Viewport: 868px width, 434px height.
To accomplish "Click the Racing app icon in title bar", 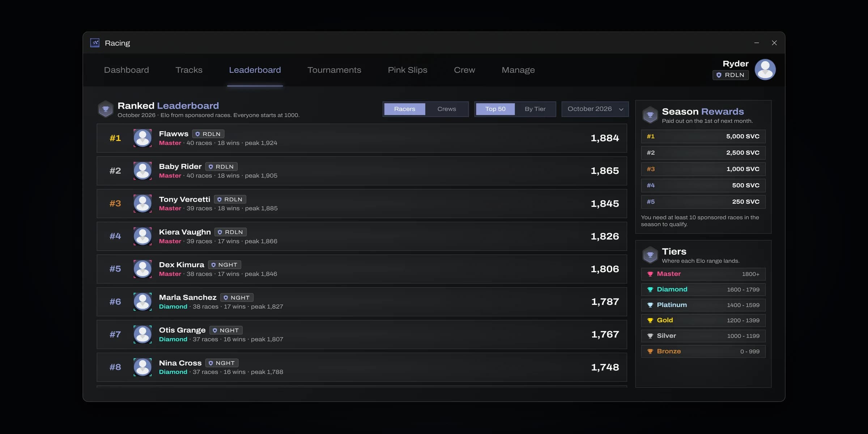I will pos(95,43).
